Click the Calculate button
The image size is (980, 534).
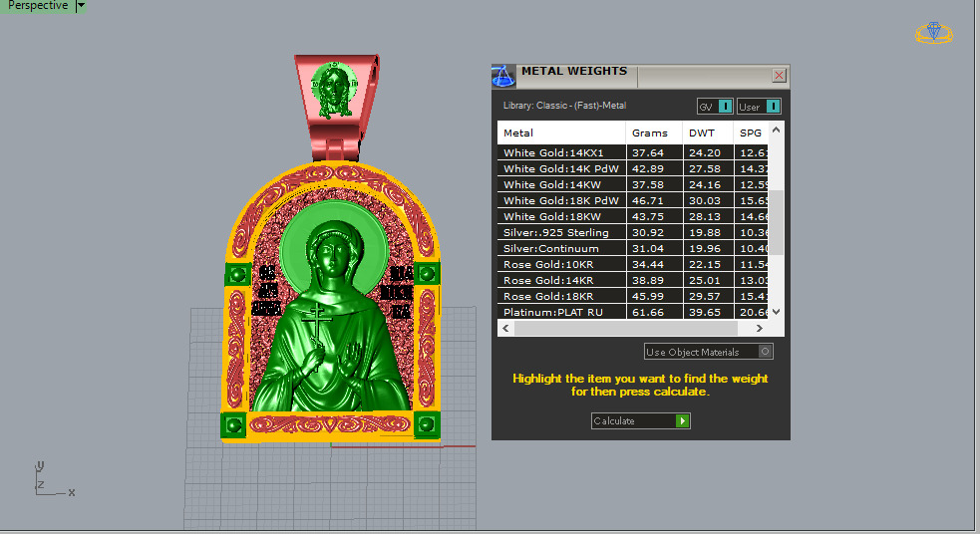641,421
